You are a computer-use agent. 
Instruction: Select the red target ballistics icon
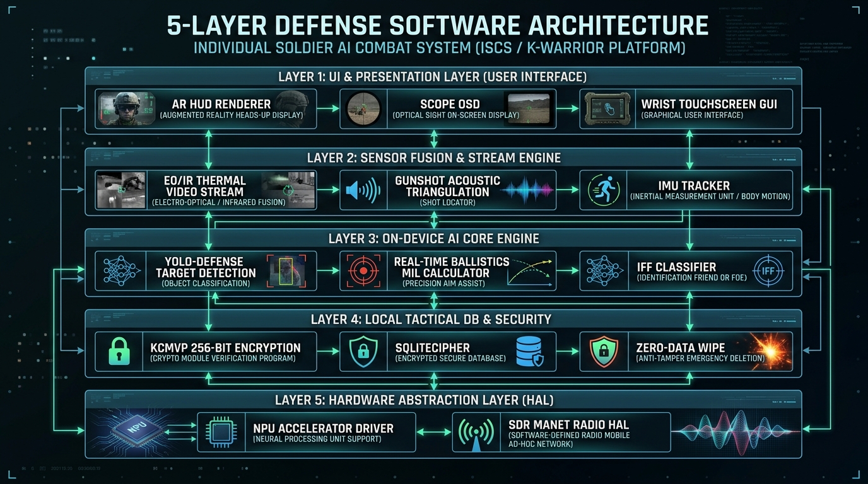point(363,271)
